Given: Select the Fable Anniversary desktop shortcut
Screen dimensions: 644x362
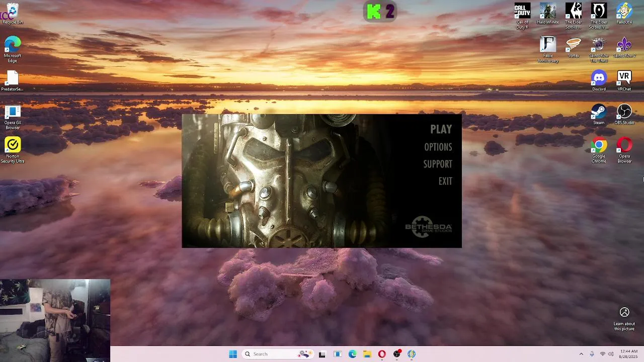Looking at the screenshot, I should pyautogui.click(x=548, y=50).
